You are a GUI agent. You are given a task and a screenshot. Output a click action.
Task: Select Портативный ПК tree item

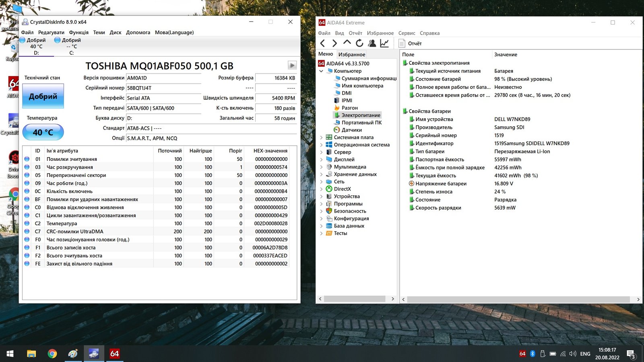click(x=358, y=123)
